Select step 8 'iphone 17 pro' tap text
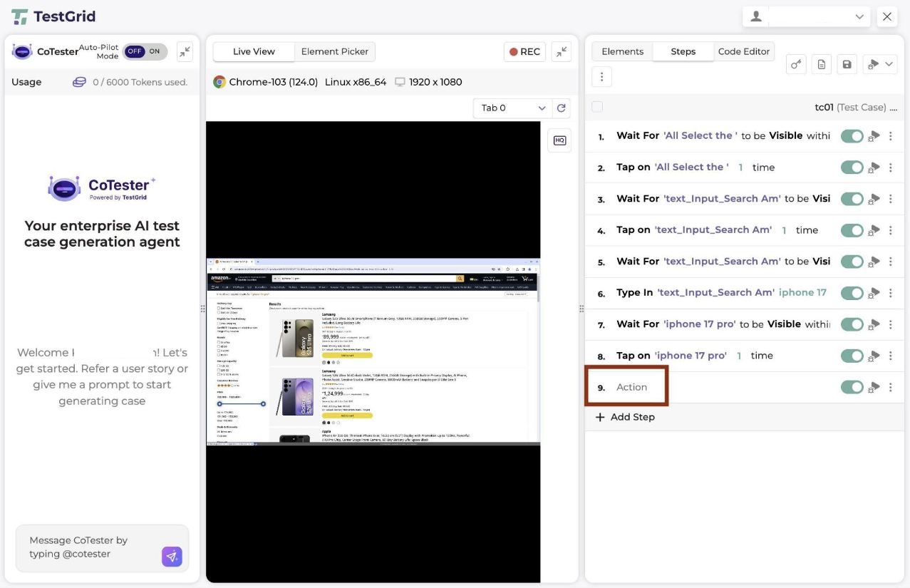910x588 pixels. pos(691,356)
